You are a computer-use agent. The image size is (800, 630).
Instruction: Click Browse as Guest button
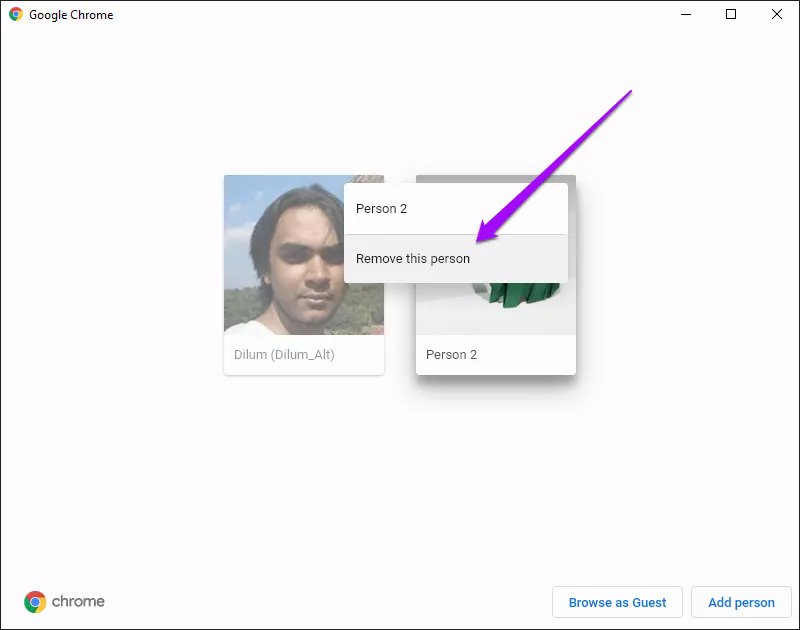point(617,602)
